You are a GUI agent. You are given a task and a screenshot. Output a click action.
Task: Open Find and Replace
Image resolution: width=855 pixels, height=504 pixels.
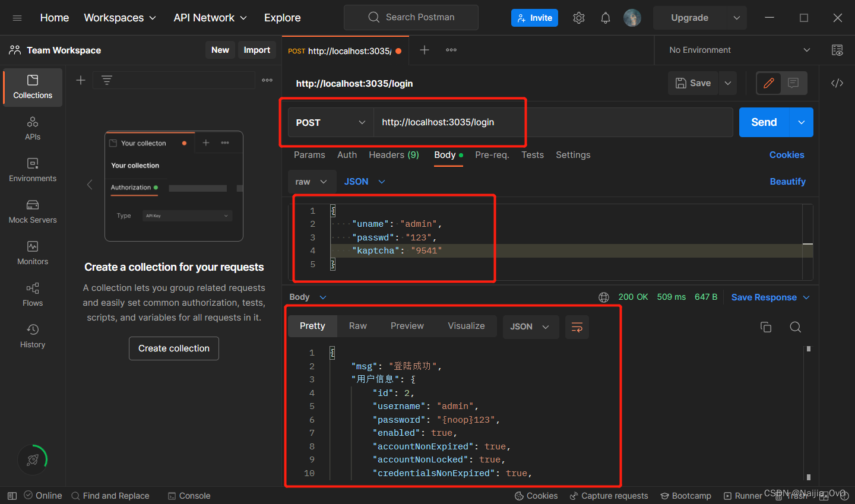(110, 496)
